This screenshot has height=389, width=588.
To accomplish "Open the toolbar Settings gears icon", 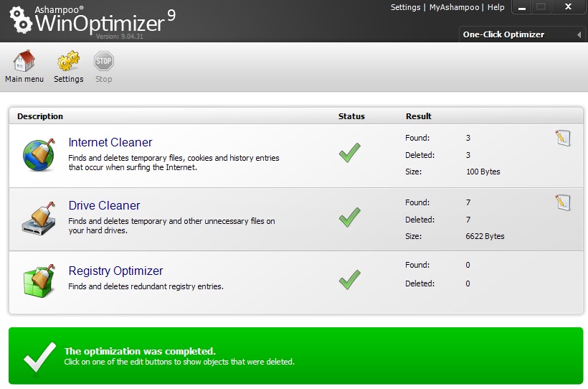I will (68, 61).
